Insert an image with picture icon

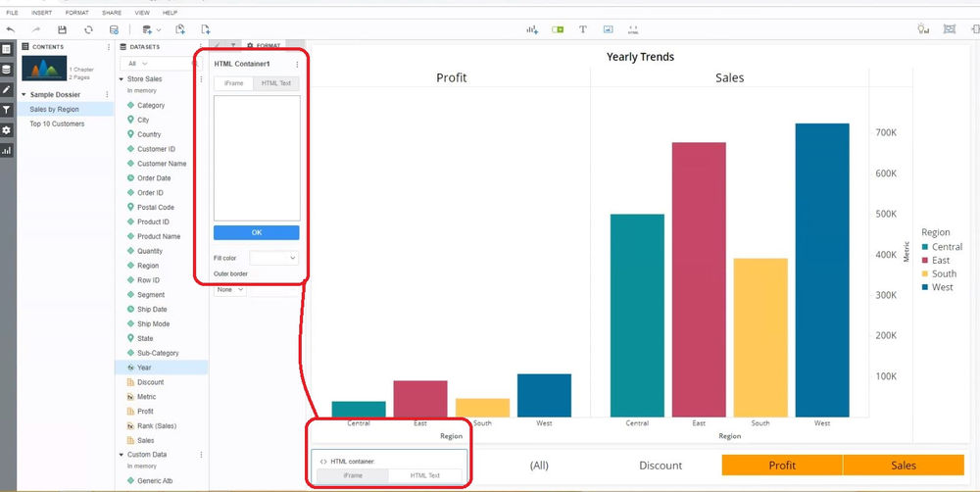point(609,29)
